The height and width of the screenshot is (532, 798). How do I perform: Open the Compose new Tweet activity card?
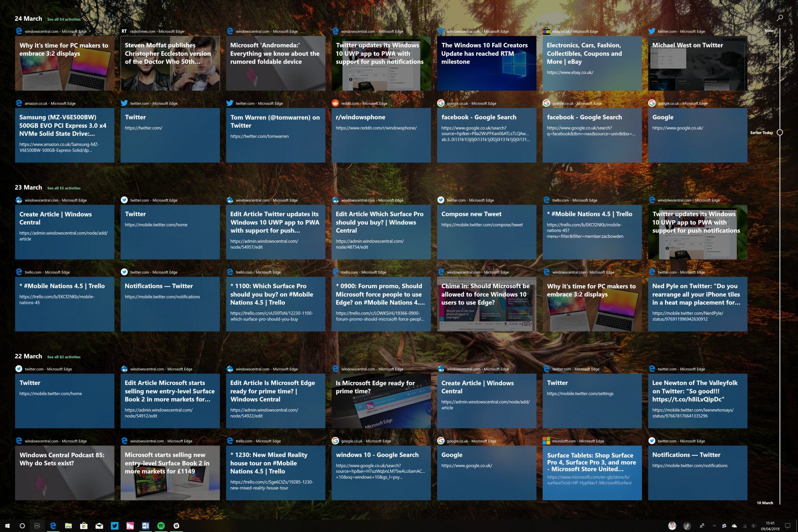(487, 232)
